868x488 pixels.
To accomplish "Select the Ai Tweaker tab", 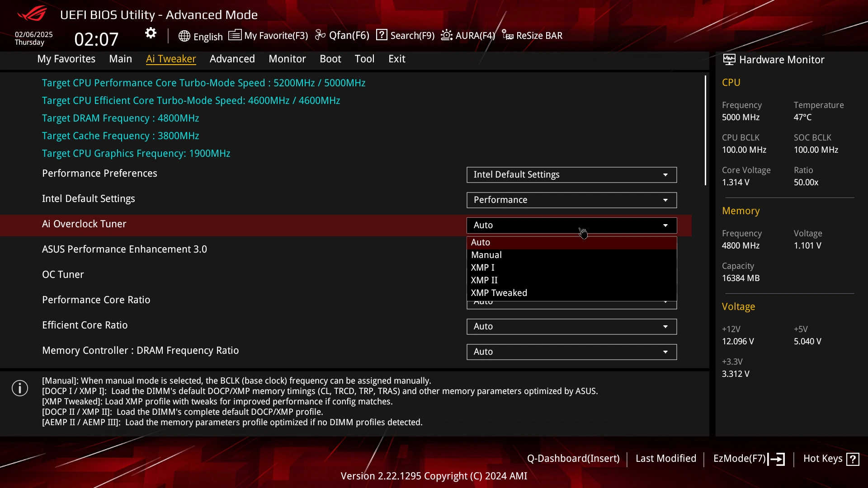I will (171, 59).
